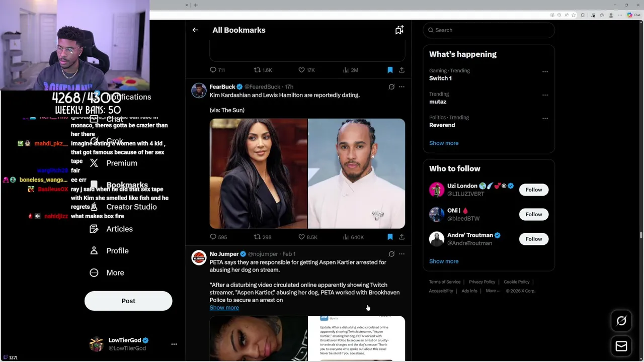Screen dimensions: 644x362
Task: Open the Kim Kardashian photo
Action: click(x=258, y=173)
